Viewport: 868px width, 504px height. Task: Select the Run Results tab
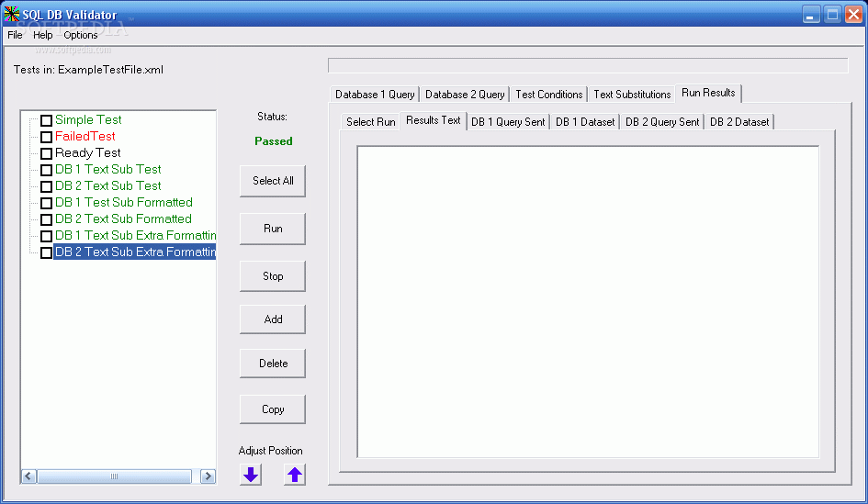(708, 93)
